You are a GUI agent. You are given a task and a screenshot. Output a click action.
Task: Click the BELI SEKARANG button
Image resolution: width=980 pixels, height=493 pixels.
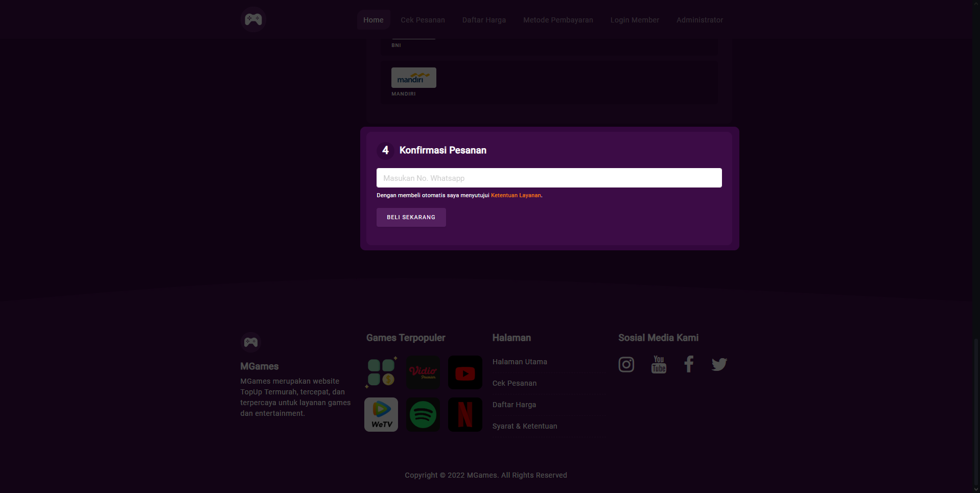pos(411,217)
